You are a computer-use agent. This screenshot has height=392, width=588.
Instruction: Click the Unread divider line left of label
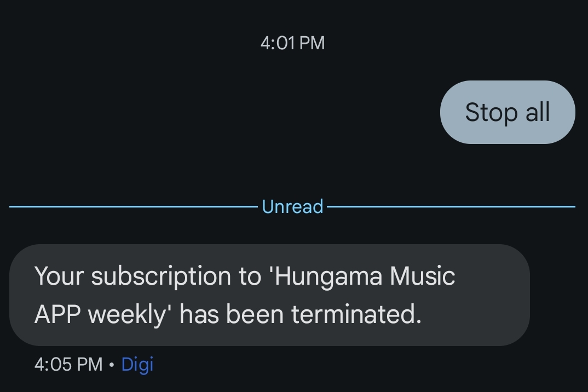[134, 206]
